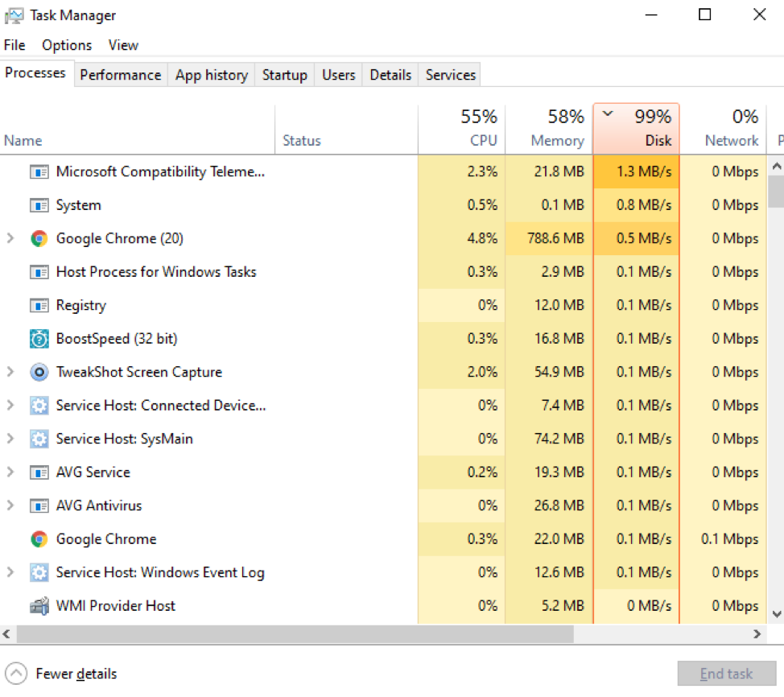Click the vertical scrollbar thumb

tap(776, 192)
